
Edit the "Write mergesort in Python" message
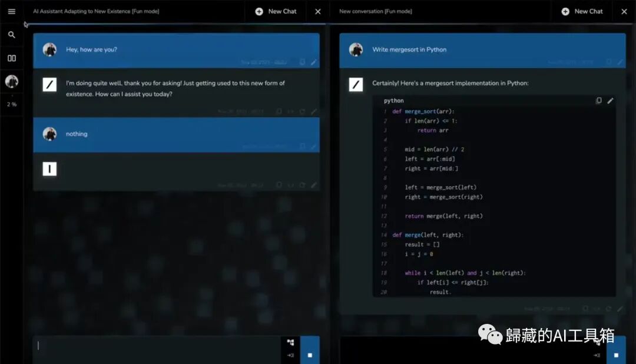tap(620, 62)
